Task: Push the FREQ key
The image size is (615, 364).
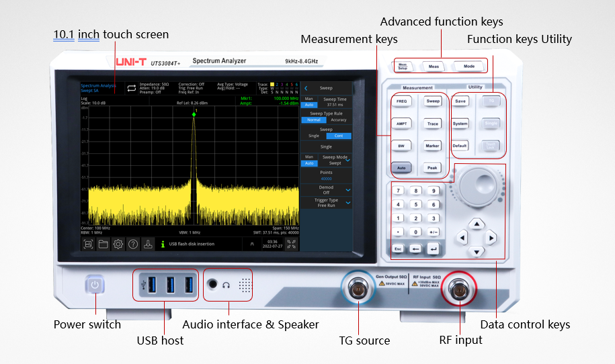Action: pos(401,101)
